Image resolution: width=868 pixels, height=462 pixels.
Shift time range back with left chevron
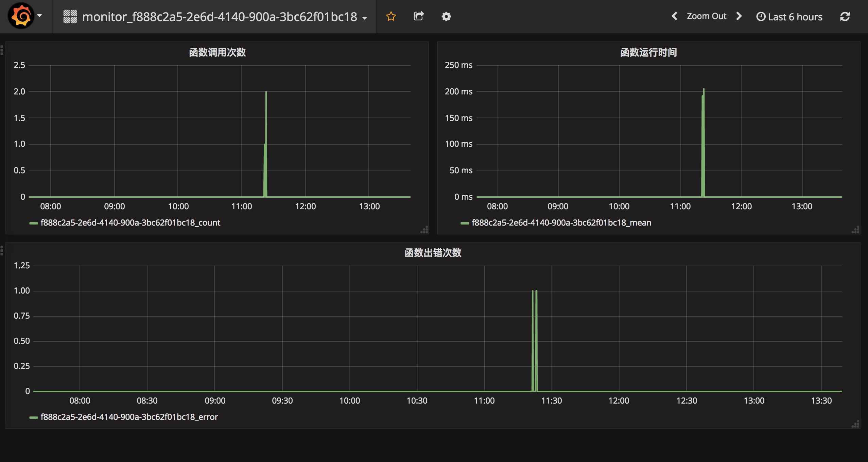(675, 16)
